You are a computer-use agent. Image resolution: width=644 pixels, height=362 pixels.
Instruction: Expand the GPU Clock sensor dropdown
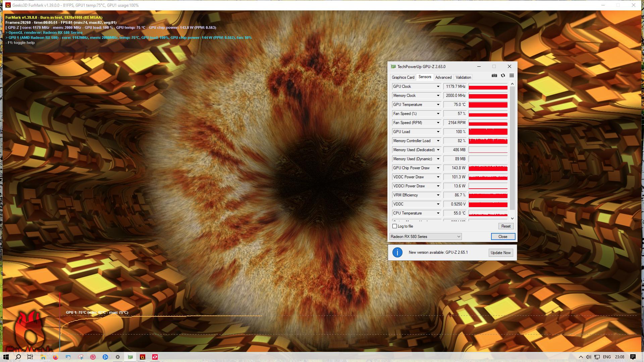[x=438, y=86]
